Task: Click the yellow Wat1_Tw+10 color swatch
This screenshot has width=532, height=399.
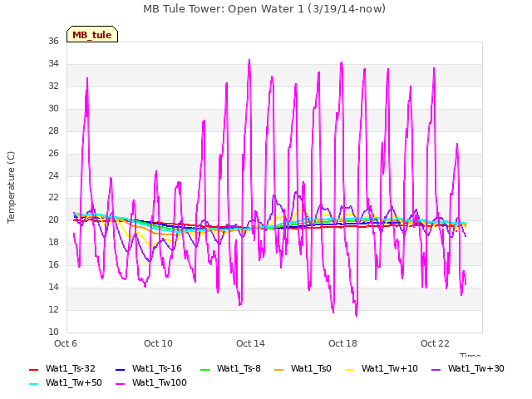Action: tap(349, 369)
